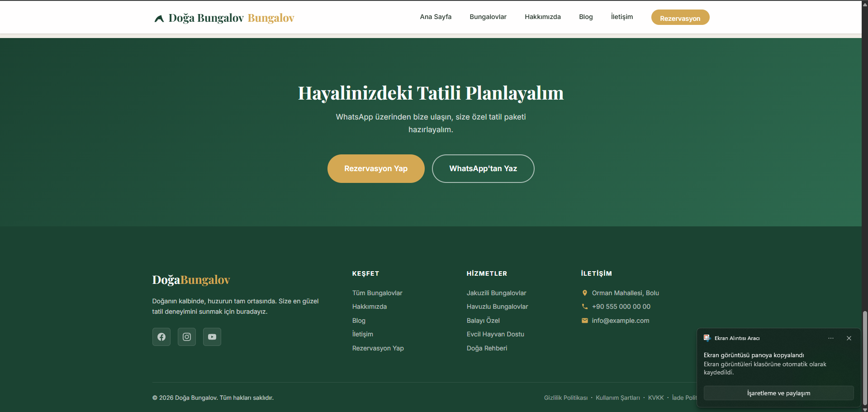Viewport: 868px width, 412px height.
Task: Click the location pin icon beside Orman Mahallesi
Action: 584,292
